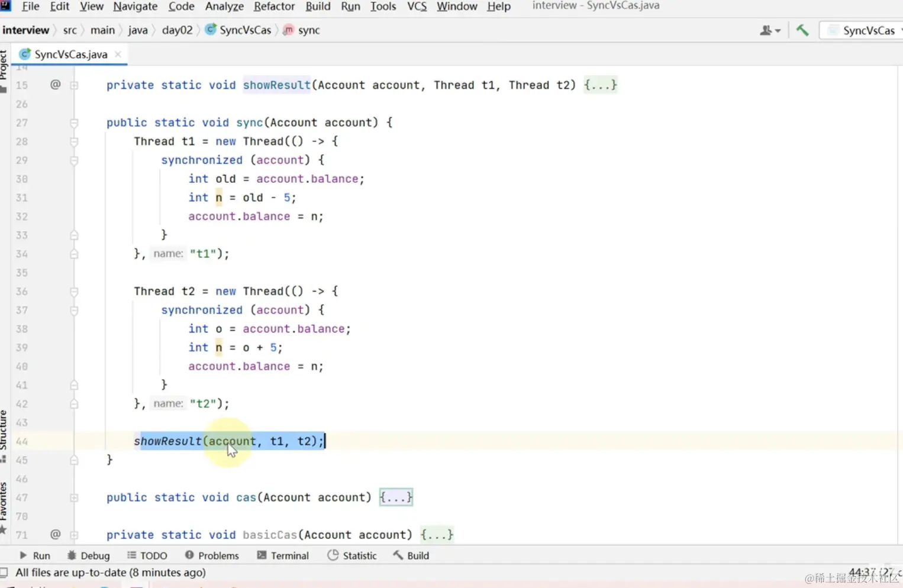Open the View menu
Screen dimensions: 903x588
coord(92,7)
